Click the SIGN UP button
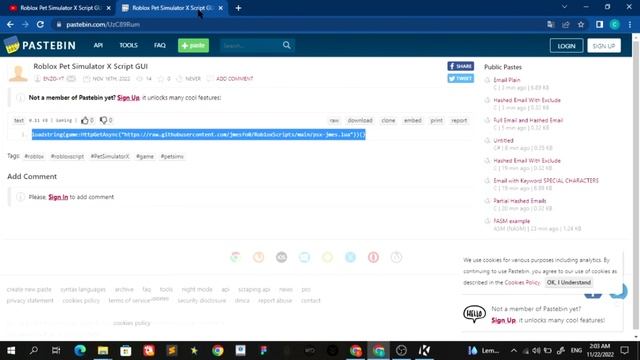The height and width of the screenshot is (360, 640). click(604, 46)
